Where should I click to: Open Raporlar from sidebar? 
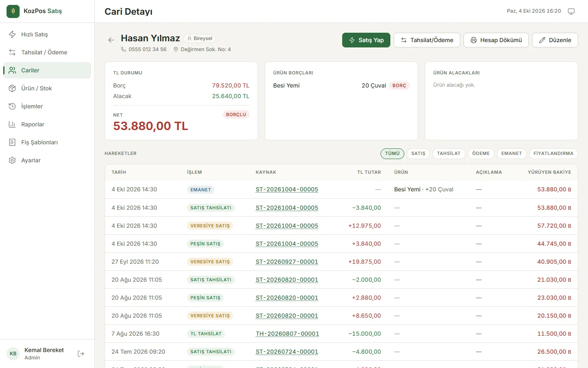coord(47,124)
